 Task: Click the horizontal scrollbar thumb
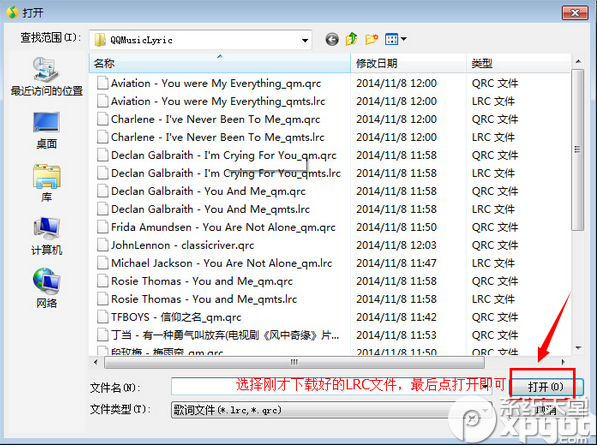294,362
